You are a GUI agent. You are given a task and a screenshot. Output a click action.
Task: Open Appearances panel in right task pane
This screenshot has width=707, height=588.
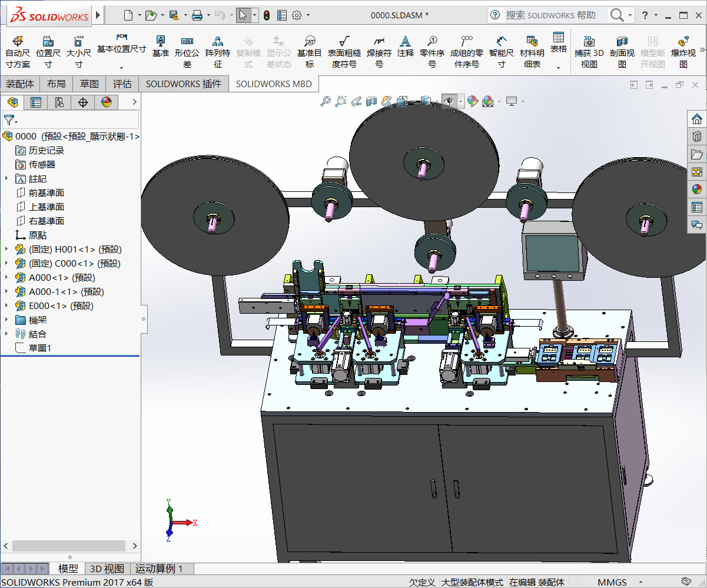[x=697, y=189]
